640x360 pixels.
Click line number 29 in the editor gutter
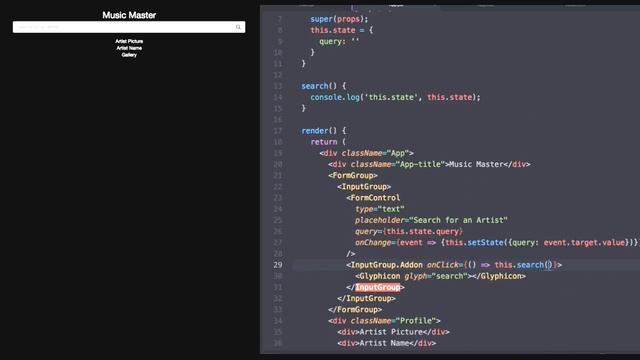point(278,265)
